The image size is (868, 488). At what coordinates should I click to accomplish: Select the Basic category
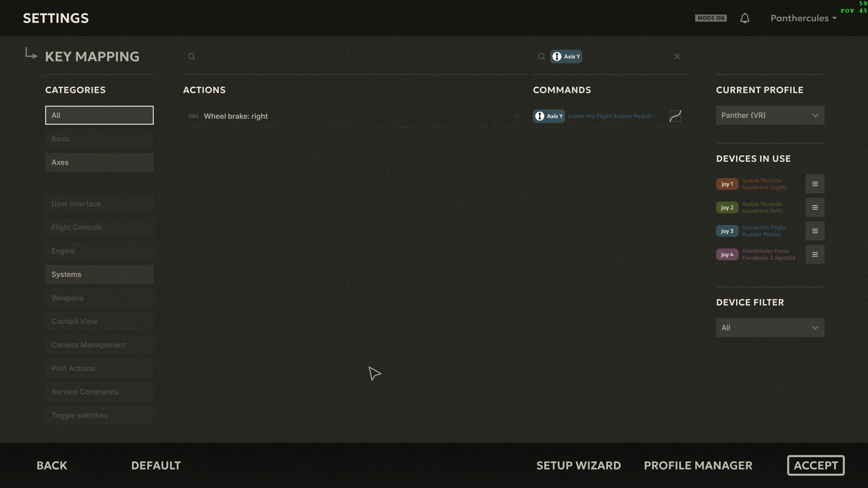pyautogui.click(x=99, y=139)
